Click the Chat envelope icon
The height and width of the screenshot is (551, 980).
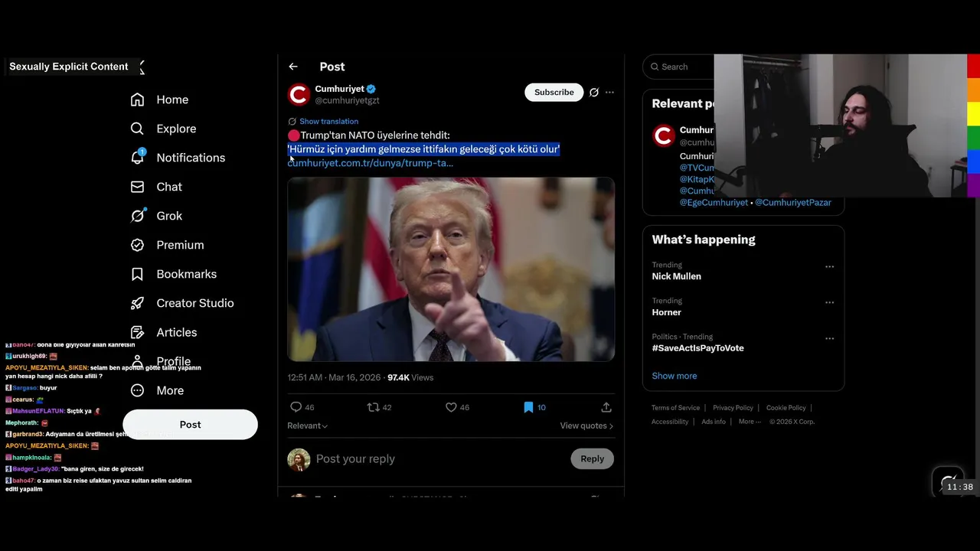[137, 187]
